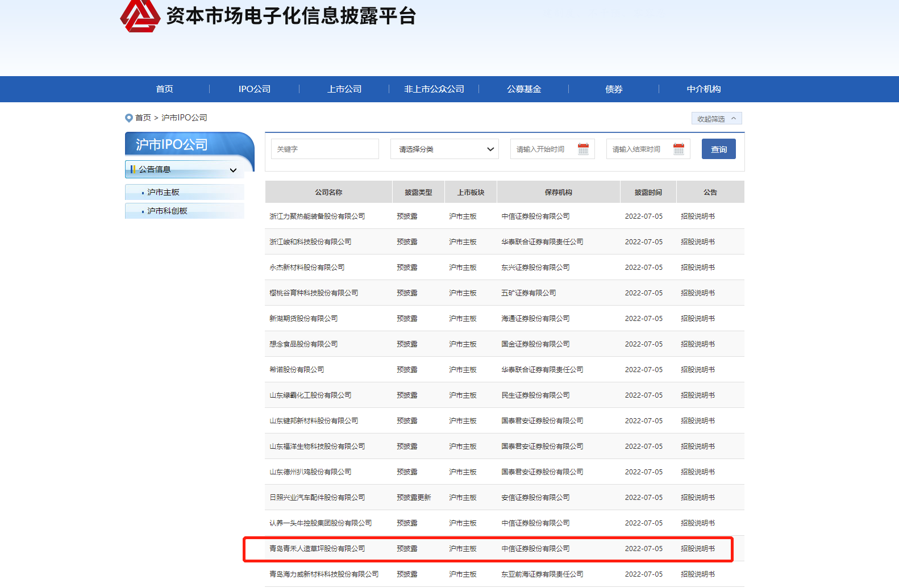Click sponsor 五矿证券有限公司

[528, 293]
